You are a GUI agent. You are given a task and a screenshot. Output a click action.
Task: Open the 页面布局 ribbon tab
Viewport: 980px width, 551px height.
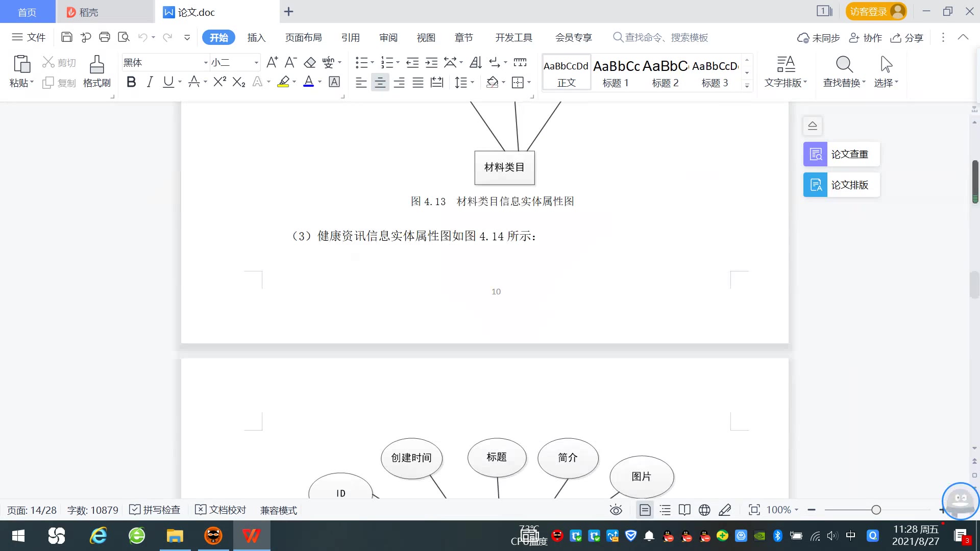(303, 38)
